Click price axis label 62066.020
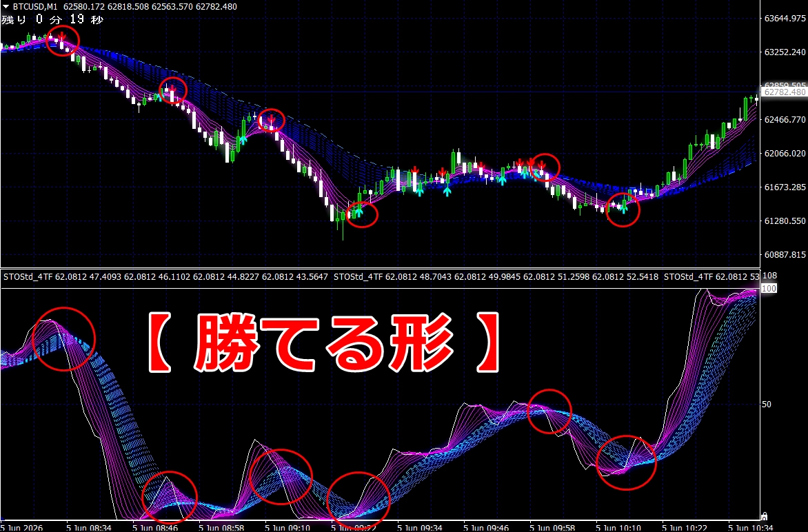The image size is (808, 532). pos(785,154)
